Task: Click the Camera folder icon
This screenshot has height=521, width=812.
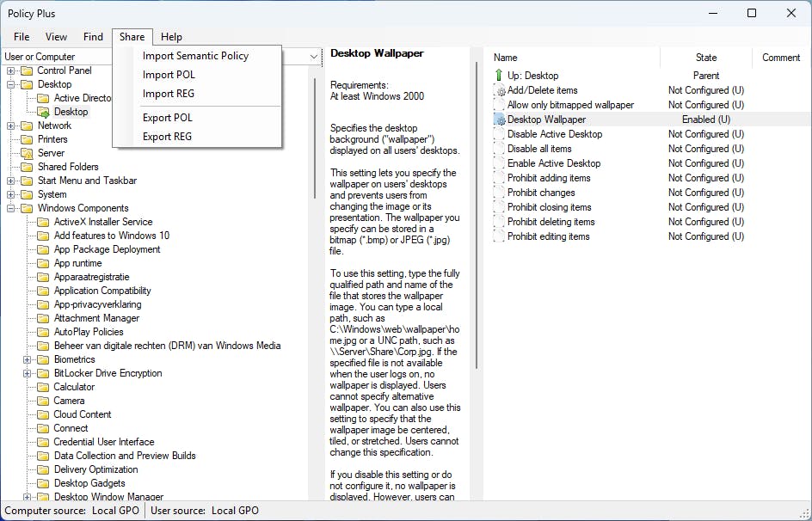Action: (x=44, y=401)
